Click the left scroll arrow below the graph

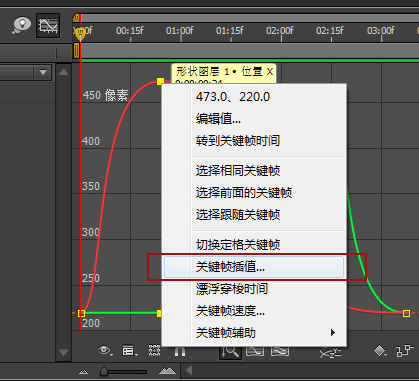pos(189,370)
